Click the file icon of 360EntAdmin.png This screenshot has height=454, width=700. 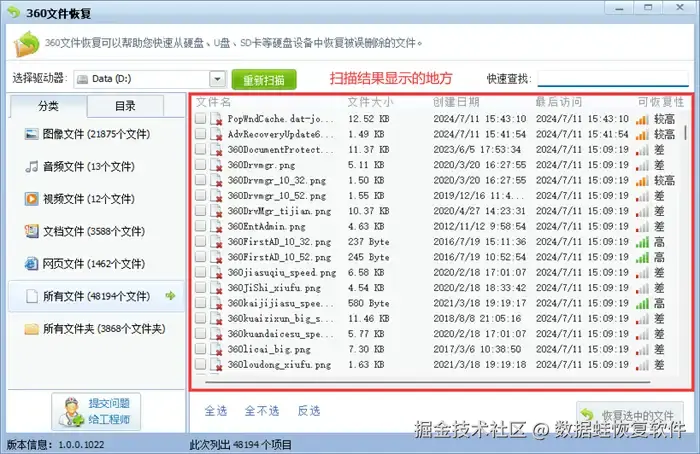(216, 226)
